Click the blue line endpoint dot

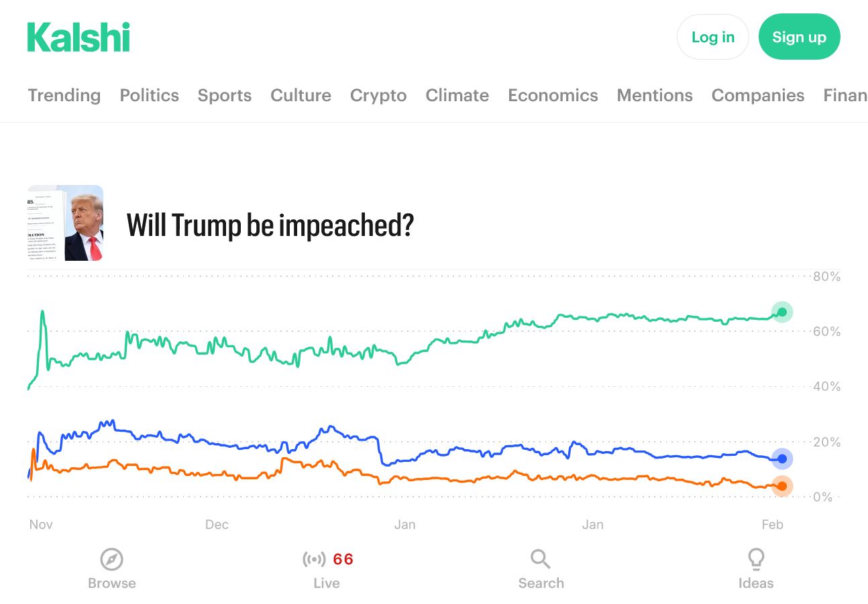(x=781, y=459)
